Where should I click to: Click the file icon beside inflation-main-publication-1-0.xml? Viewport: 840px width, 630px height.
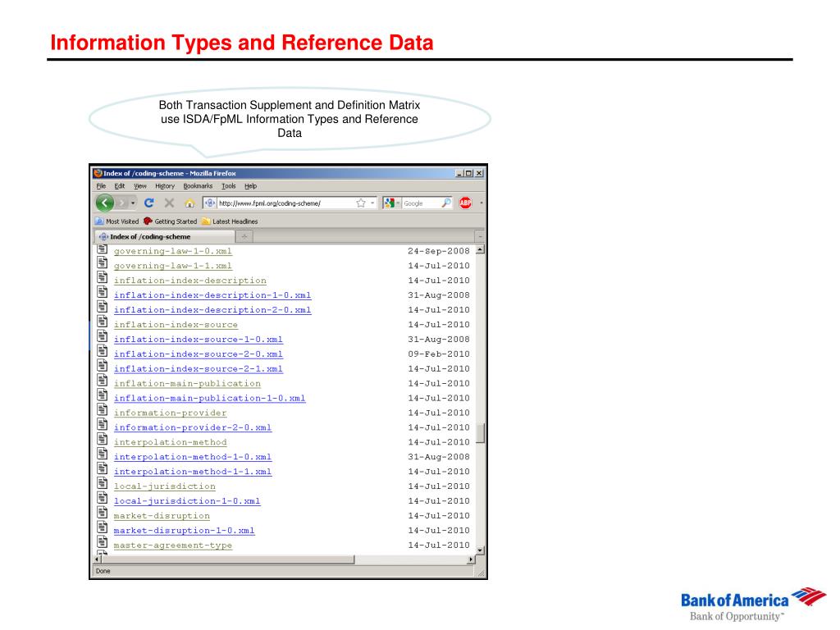coord(103,395)
